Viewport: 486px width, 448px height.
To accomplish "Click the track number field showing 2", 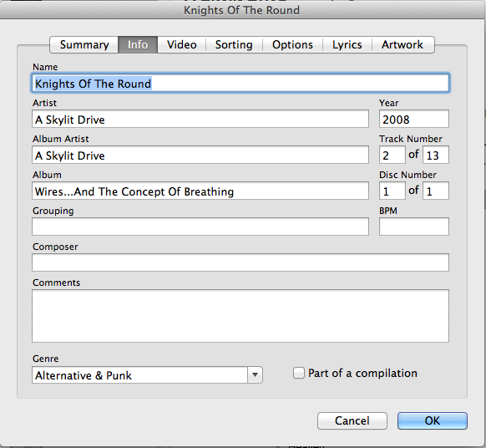I will (392, 155).
